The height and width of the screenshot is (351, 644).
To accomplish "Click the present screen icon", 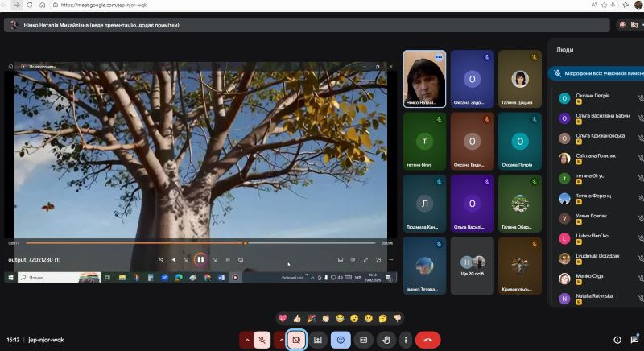I will pyautogui.click(x=318, y=340).
